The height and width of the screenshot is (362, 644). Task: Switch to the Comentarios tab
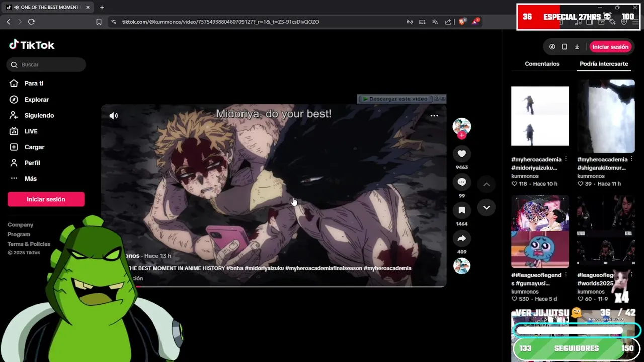542,64
